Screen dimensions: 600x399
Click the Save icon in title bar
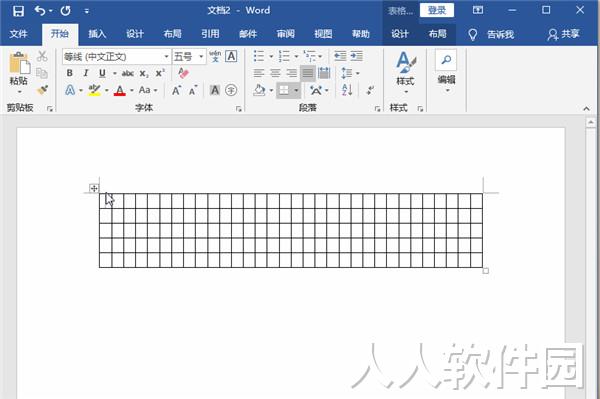click(18, 11)
